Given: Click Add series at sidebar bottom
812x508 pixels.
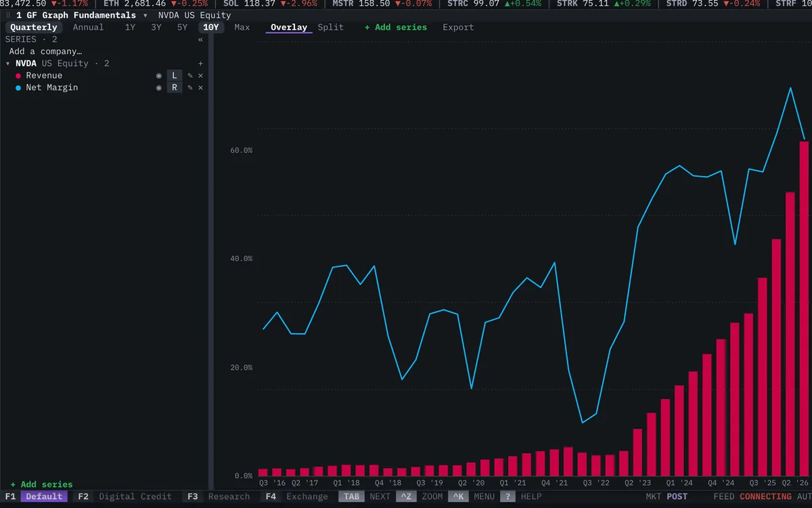Looking at the screenshot, I should coord(41,485).
